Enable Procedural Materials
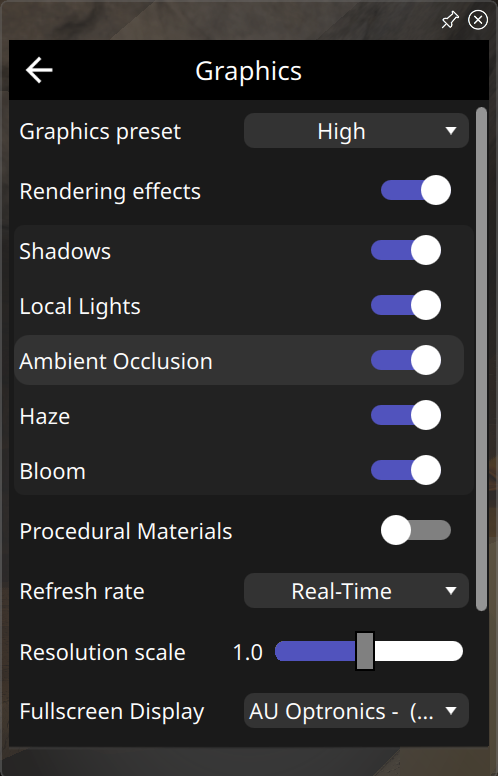The height and width of the screenshot is (776, 498). tap(416, 531)
